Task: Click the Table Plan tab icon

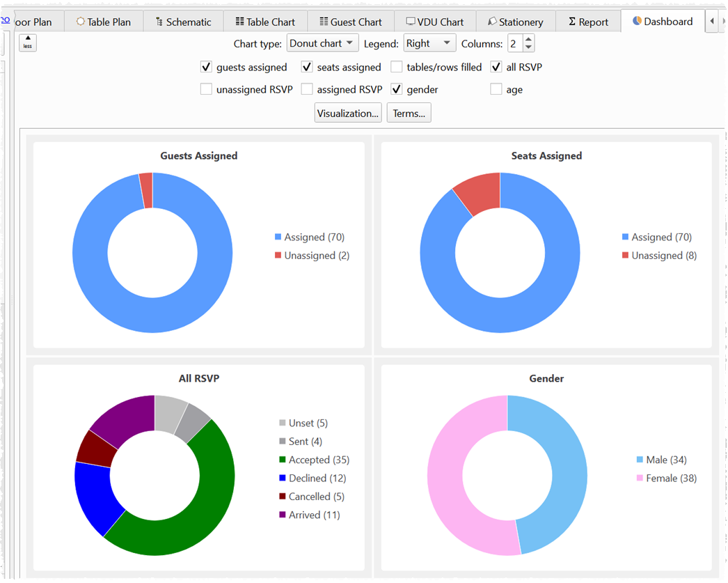Action: pyautogui.click(x=81, y=22)
